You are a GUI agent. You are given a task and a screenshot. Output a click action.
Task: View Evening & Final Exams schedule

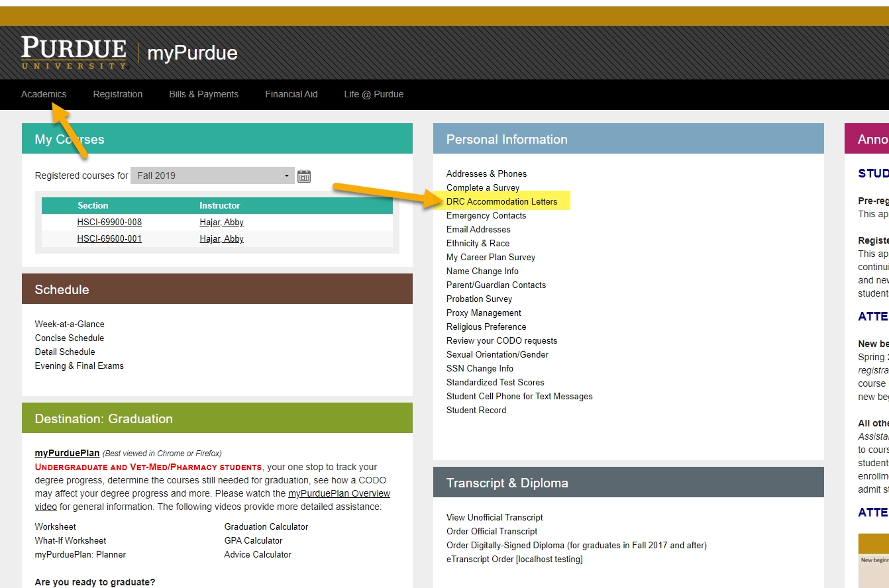pos(79,366)
